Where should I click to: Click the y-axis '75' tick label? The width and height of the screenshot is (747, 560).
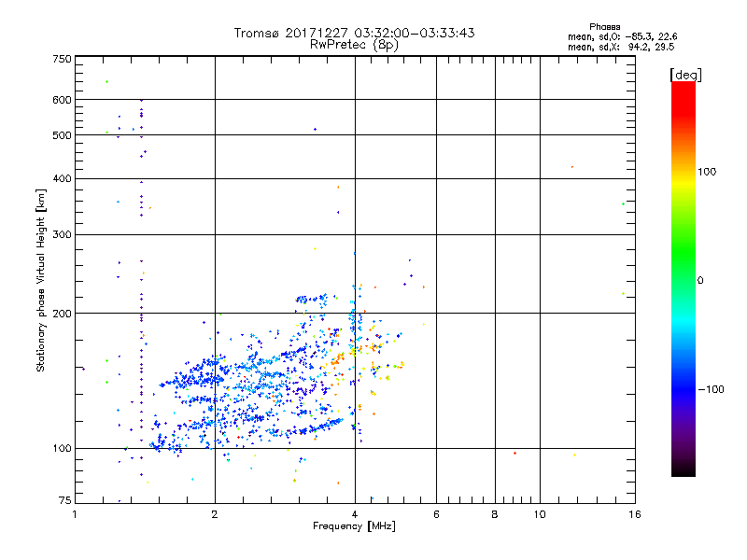click(x=65, y=500)
